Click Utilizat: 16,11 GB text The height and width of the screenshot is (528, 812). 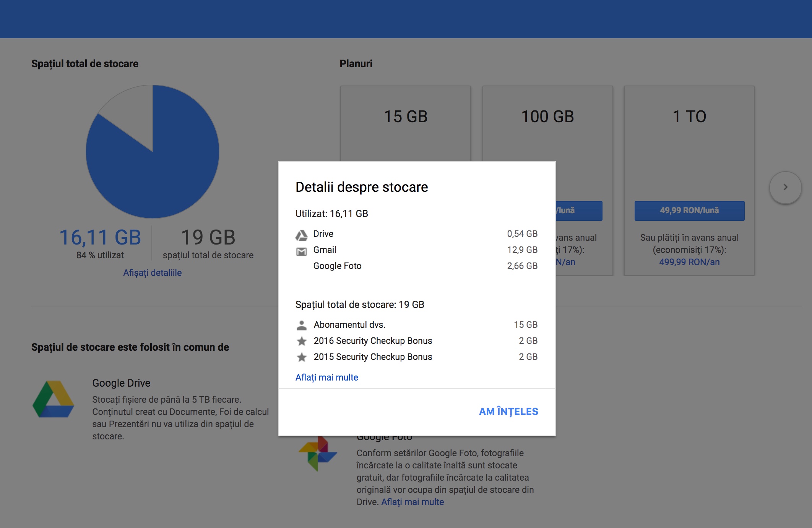click(331, 214)
